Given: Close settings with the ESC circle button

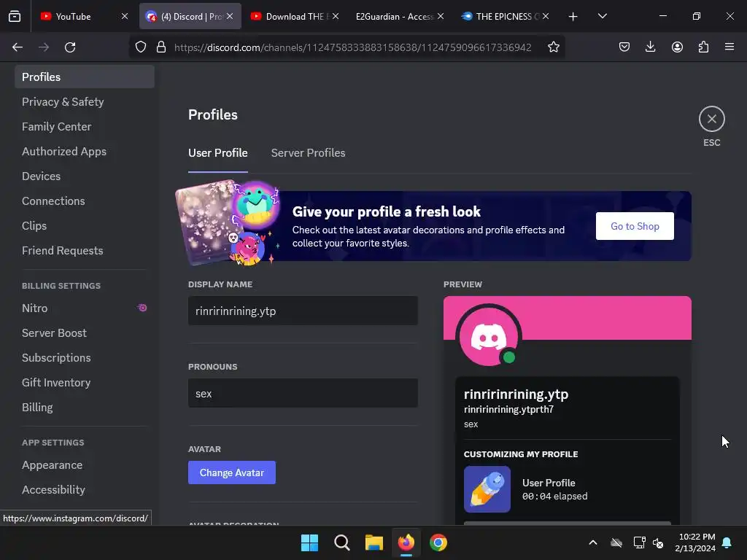Looking at the screenshot, I should (712, 119).
